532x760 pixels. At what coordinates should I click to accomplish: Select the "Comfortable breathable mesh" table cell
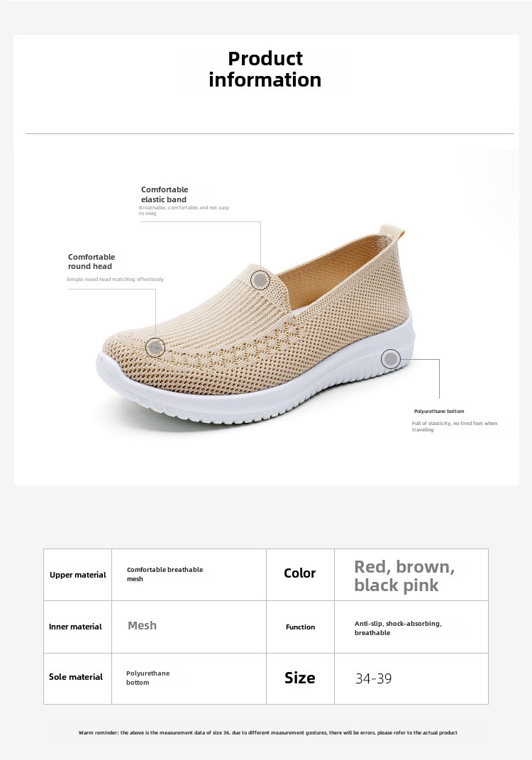165,574
